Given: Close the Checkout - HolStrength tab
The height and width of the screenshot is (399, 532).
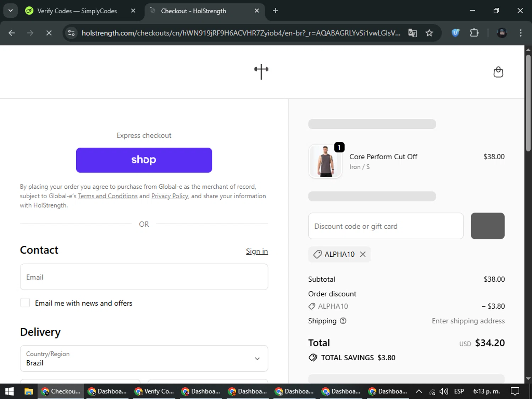Looking at the screenshot, I should [x=257, y=11].
